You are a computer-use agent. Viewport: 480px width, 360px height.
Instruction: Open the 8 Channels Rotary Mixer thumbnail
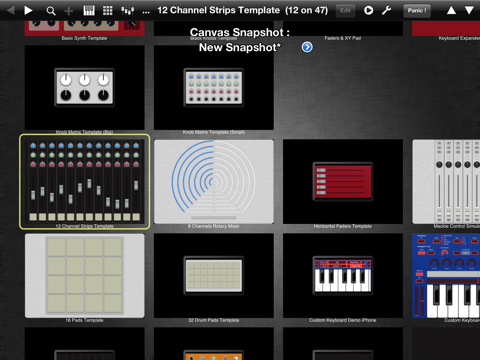214,182
